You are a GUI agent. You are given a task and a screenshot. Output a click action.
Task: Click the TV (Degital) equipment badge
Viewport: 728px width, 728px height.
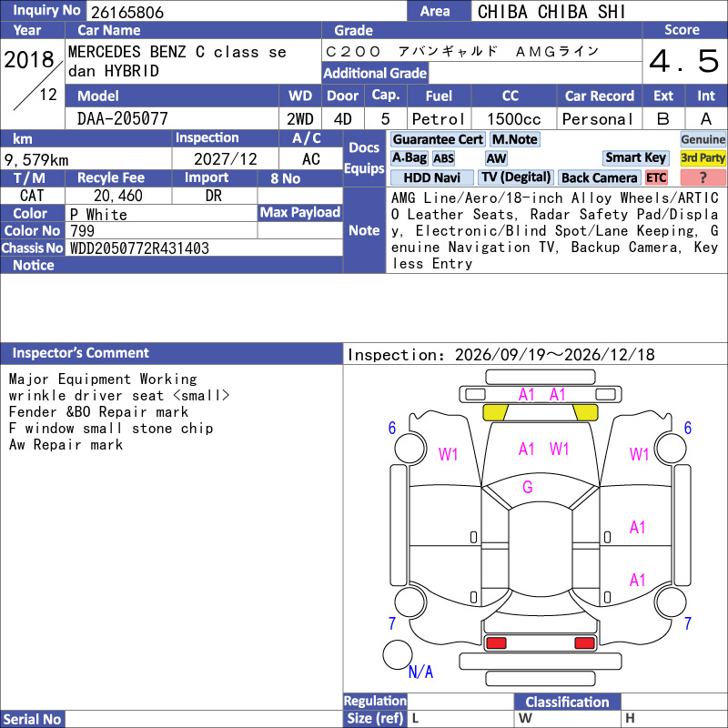tap(516, 177)
